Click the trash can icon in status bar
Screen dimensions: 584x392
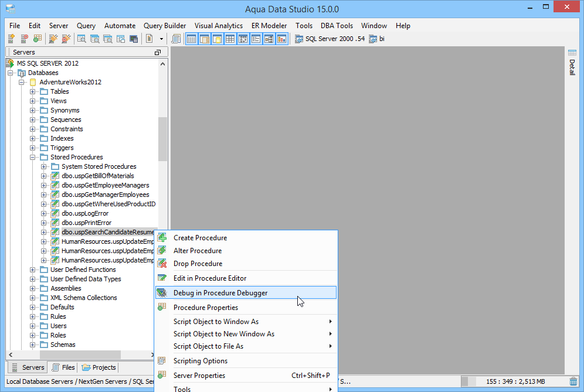[573, 381]
